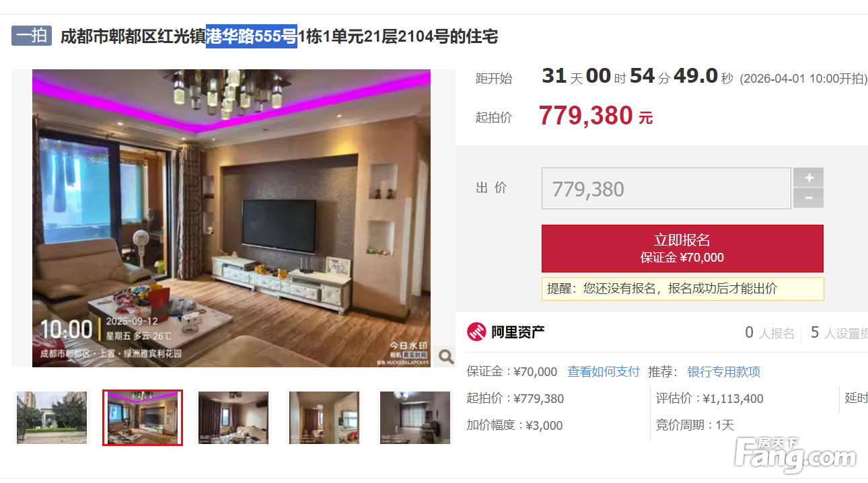Select the highlighted living room thumbnail
868x483 pixels.
point(143,417)
